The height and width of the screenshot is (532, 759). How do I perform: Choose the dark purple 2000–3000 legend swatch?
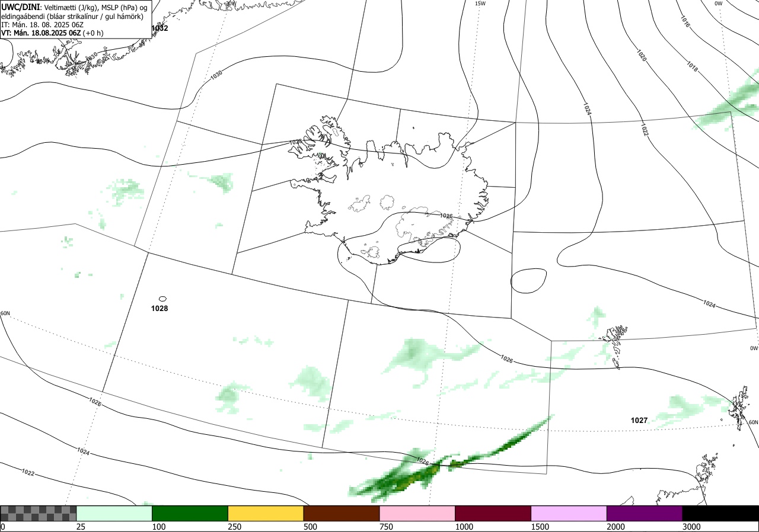coord(645,513)
